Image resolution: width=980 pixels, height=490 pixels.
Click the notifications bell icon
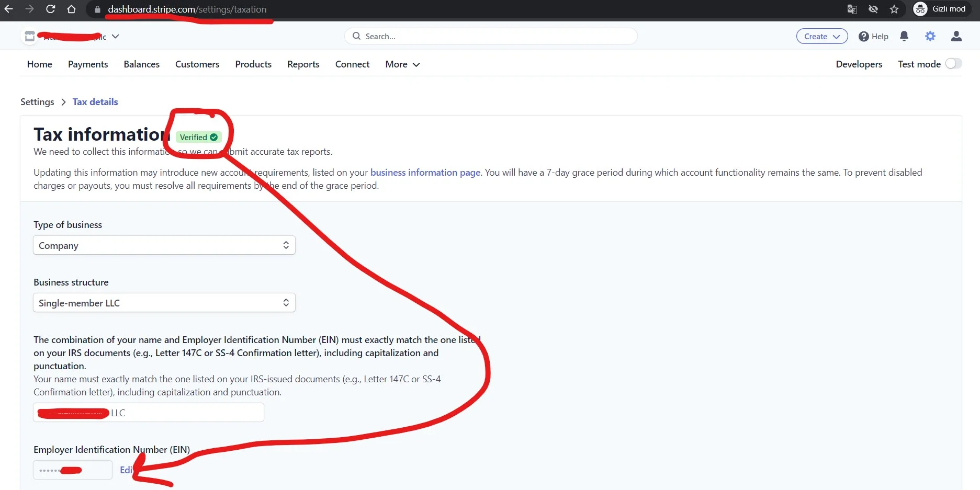click(904, 36)
